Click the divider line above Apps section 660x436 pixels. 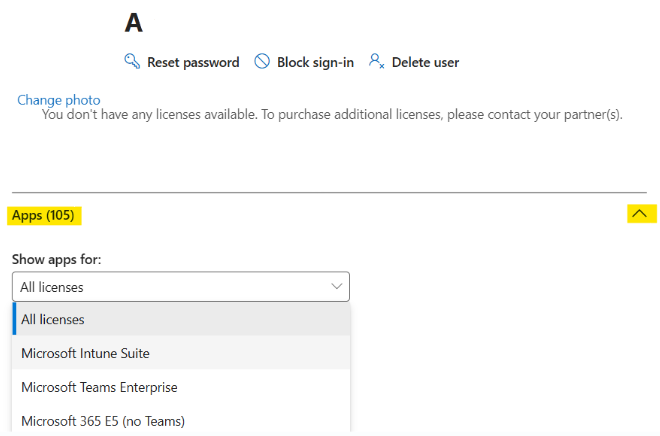click(x=329, y=193)
